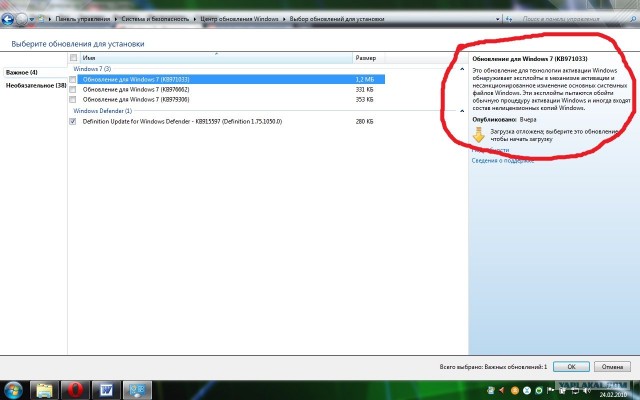
Task: Click the Опубликовано: Вчера text
Action: (504, 120)
